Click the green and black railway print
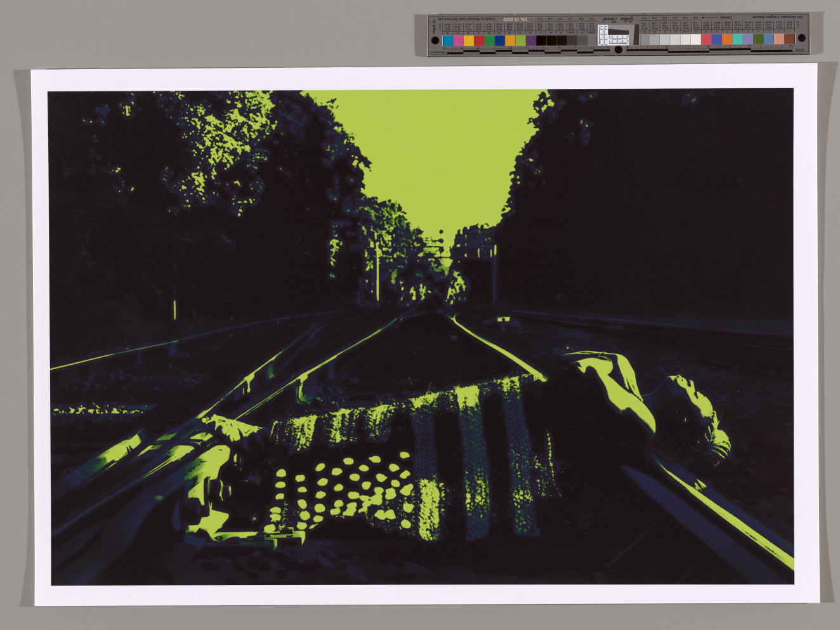The height and width of the screenshot is (630, 840). pos(421,337)
